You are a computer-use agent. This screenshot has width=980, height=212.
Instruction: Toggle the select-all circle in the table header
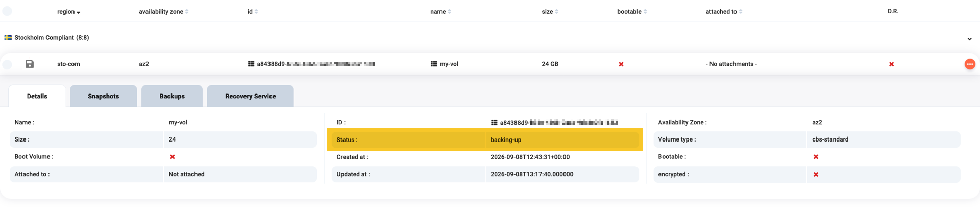(x=7, y=11)
